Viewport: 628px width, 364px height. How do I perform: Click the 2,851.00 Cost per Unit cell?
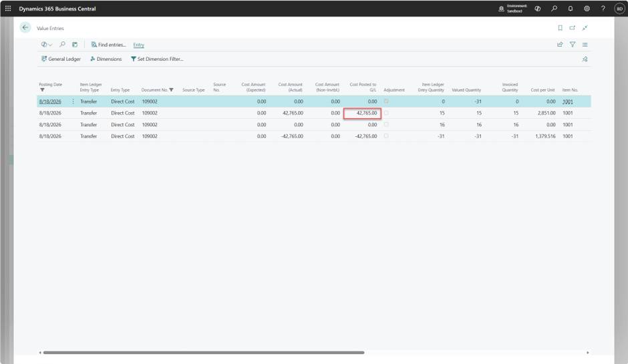[x=546, y=113]
